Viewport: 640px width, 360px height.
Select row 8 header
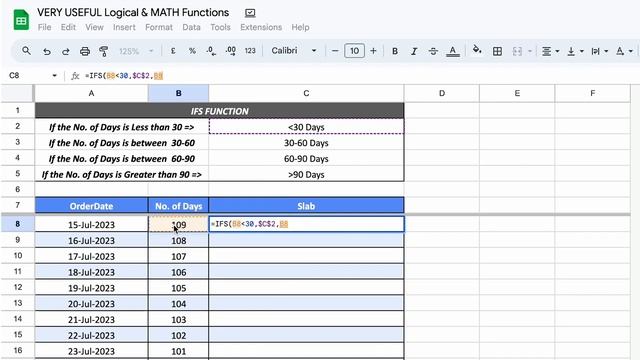click(18, 224)
